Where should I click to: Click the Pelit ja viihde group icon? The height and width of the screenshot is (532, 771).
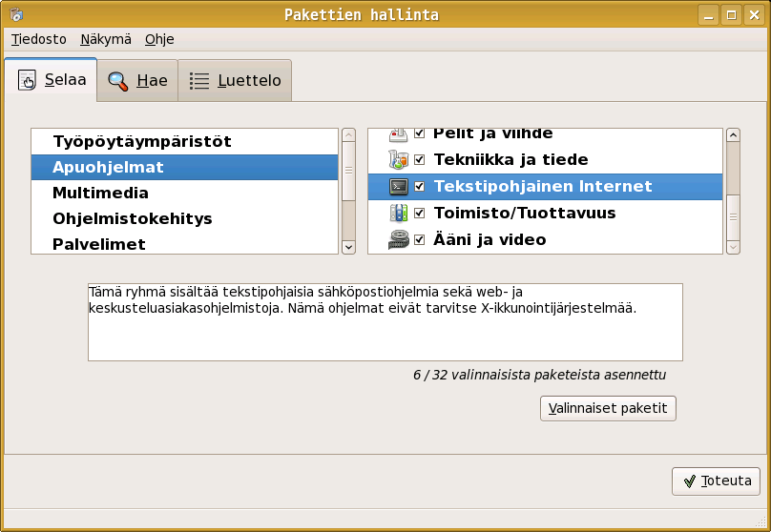tap(399, 134)
